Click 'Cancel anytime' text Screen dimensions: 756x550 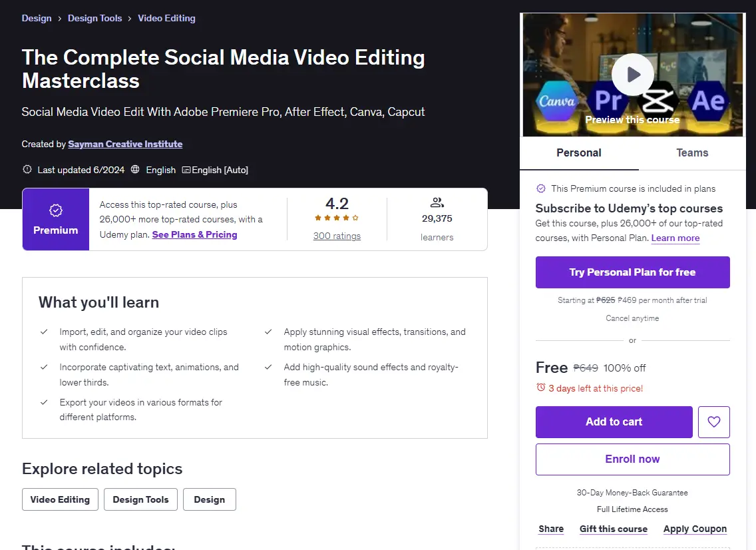click(633, 318)
